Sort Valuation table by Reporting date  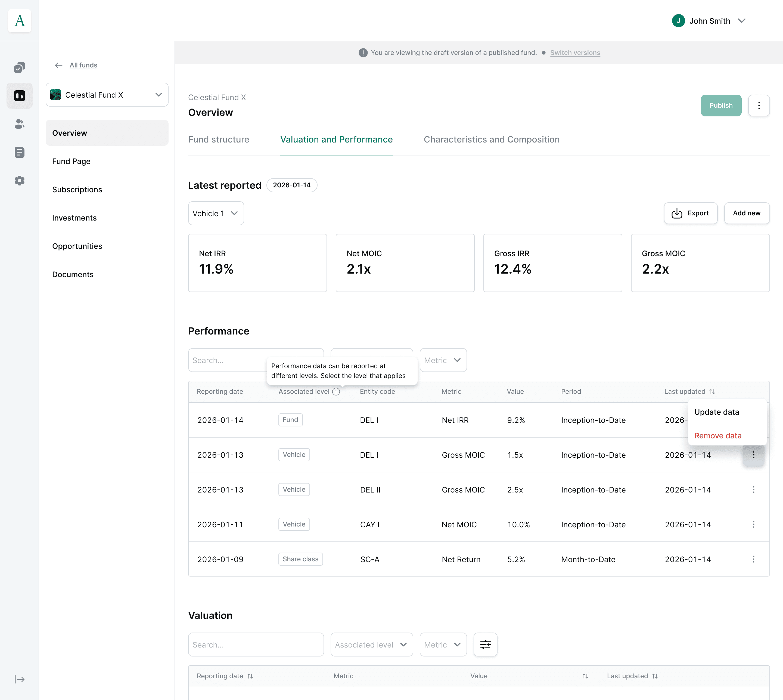[x=250, y=676]
